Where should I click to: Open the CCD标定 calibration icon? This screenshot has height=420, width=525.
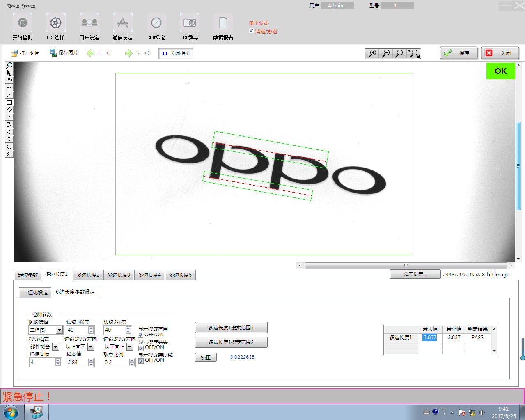point(156,23)
